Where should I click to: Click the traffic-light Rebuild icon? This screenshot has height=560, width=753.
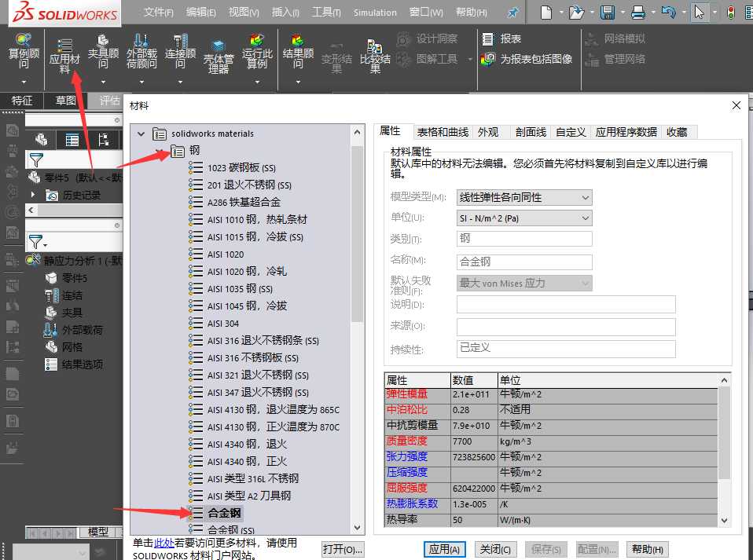pyautogui.click(x=730, y=13)
